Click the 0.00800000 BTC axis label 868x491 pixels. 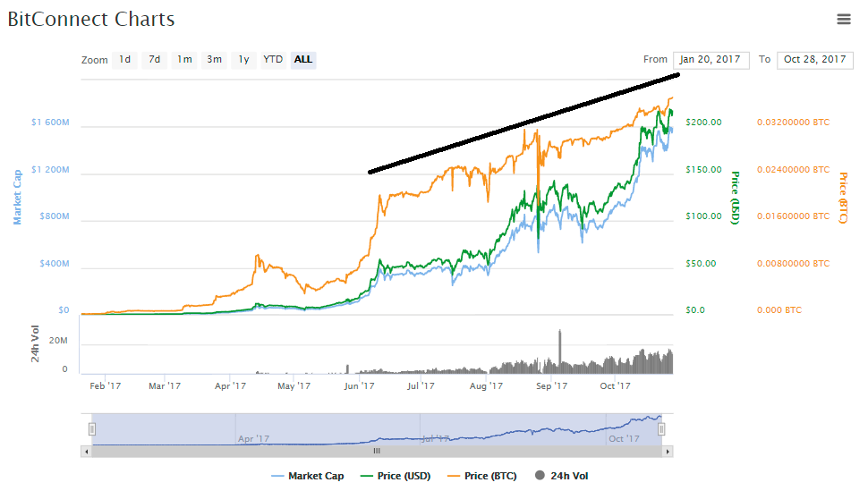[793, 264]
